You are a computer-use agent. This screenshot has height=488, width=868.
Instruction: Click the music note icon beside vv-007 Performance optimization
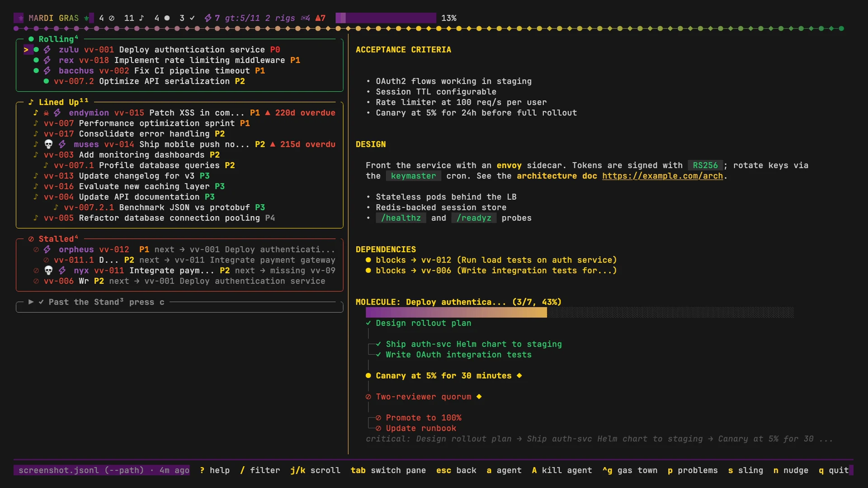pos(36,123)
